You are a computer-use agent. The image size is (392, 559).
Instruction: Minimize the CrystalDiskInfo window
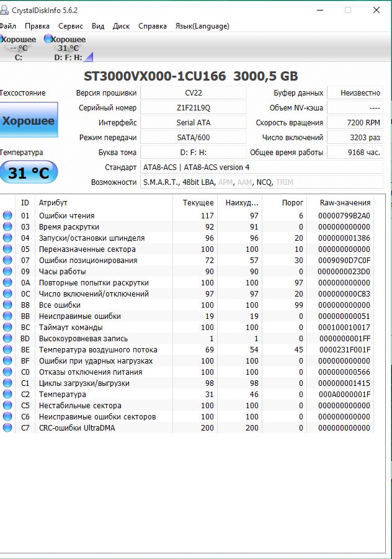(x=320, y=10)
